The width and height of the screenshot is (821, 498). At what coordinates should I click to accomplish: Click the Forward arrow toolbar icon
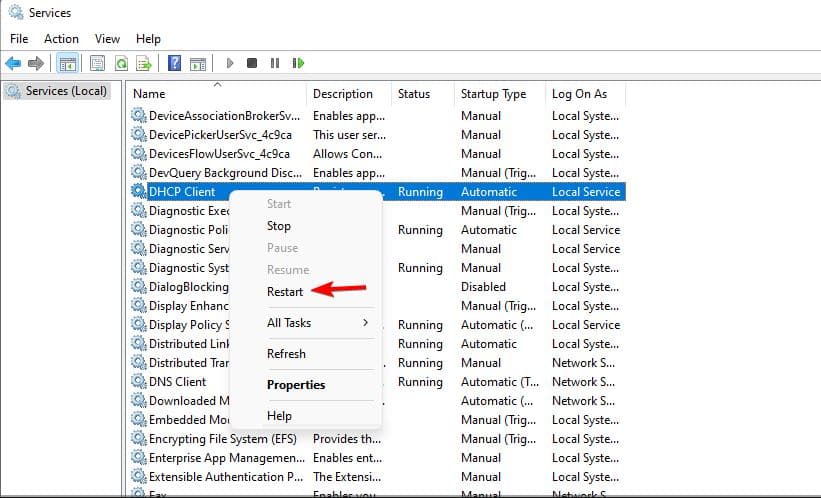pos(36,63)
